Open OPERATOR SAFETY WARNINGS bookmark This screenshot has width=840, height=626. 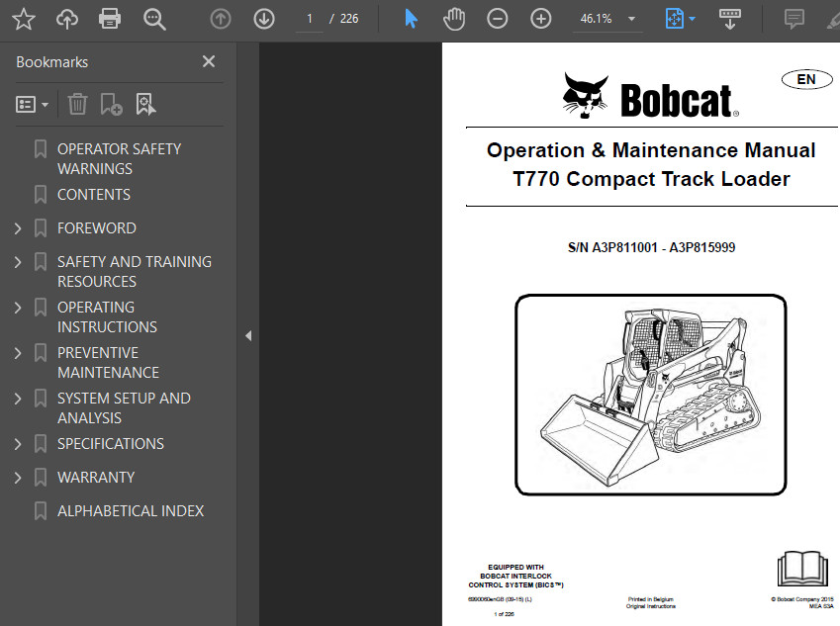119,158
